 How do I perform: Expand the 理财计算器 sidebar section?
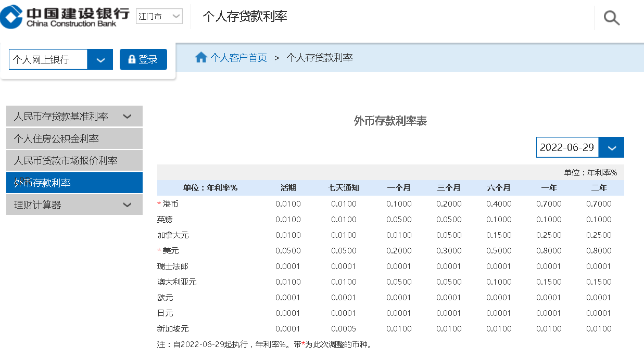(x=127, y=205)
